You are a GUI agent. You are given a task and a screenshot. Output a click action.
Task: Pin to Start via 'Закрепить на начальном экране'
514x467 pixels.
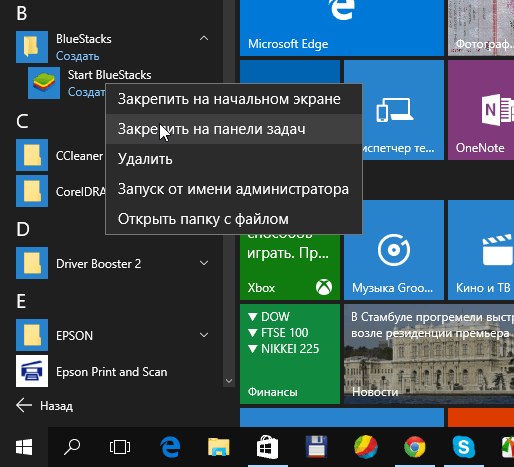pos(234,99)
